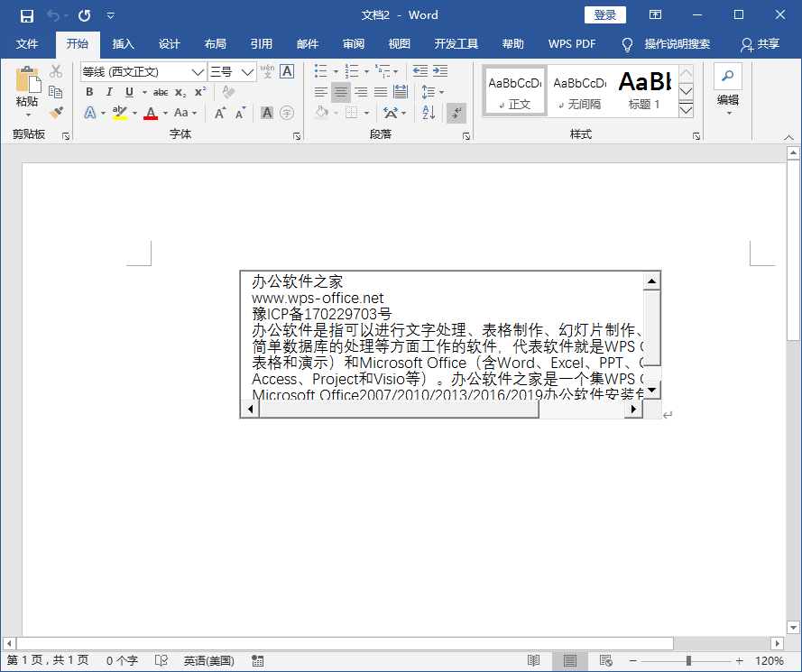
Task: Click the Paste clipboard icon
Action: click(x=27, y=81)
